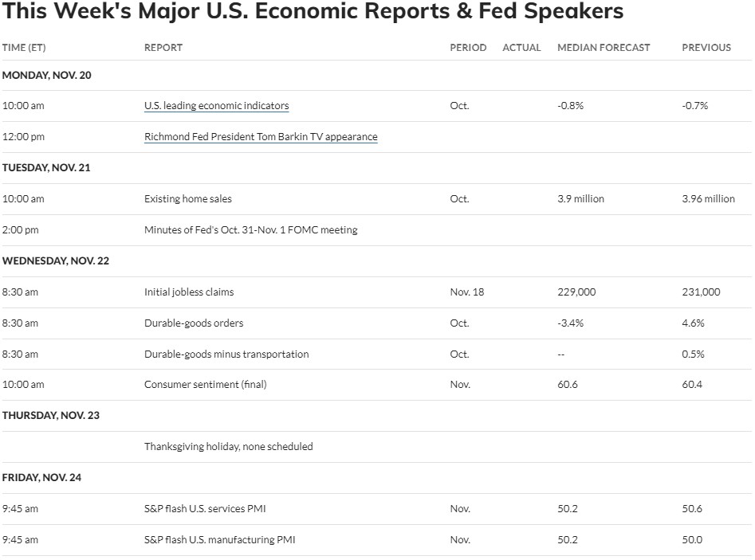This screenshot has height=560, width=755.
Task: Click the 3.96 million previous value
Action: coord(708,198)
